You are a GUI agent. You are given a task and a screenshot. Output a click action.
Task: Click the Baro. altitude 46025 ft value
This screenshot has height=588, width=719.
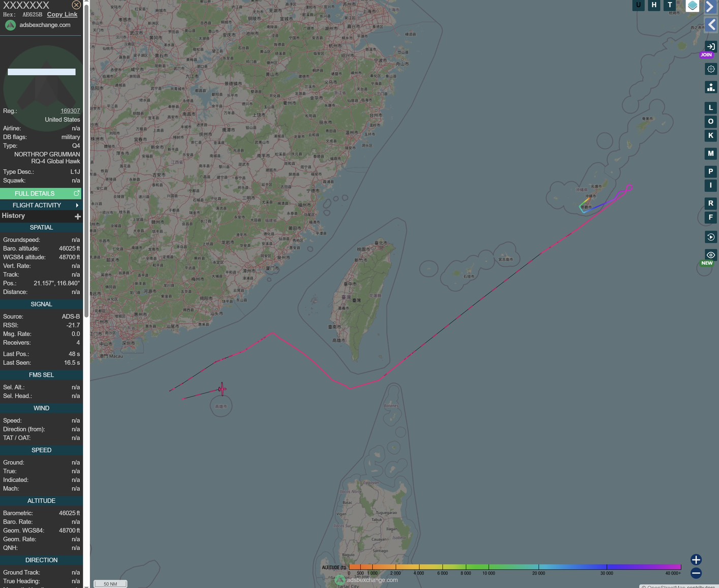coord(69,249)
